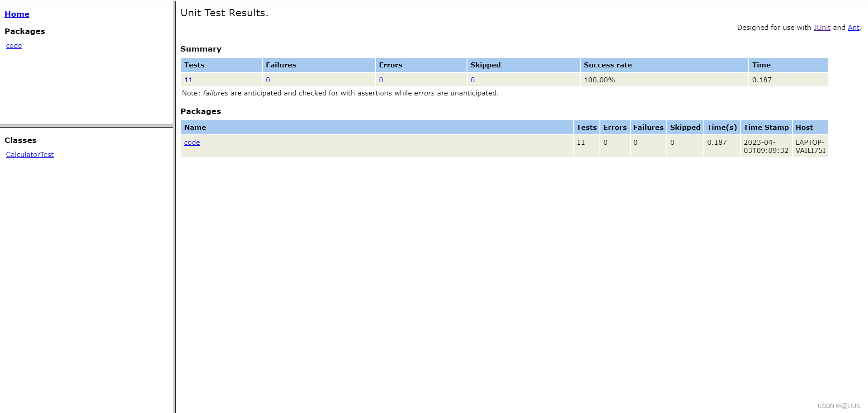Viewport: 868px width, 413px height.
Task: Select the 100.00% success rate cell
Action: 664,80
